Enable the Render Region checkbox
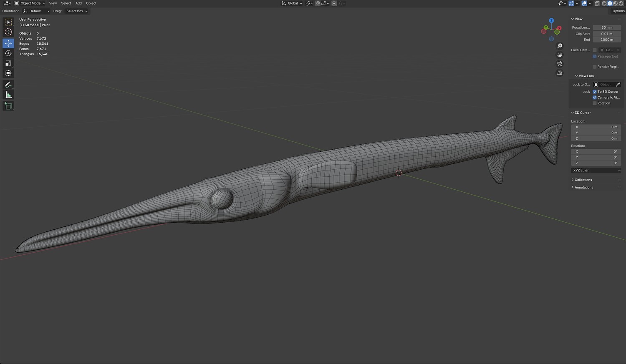This screenshot has width=626, height=364. point(595,67)
